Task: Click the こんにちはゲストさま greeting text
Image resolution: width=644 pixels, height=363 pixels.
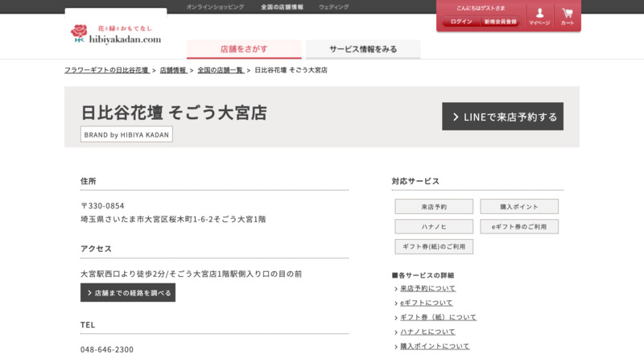Action: [481, 8]
